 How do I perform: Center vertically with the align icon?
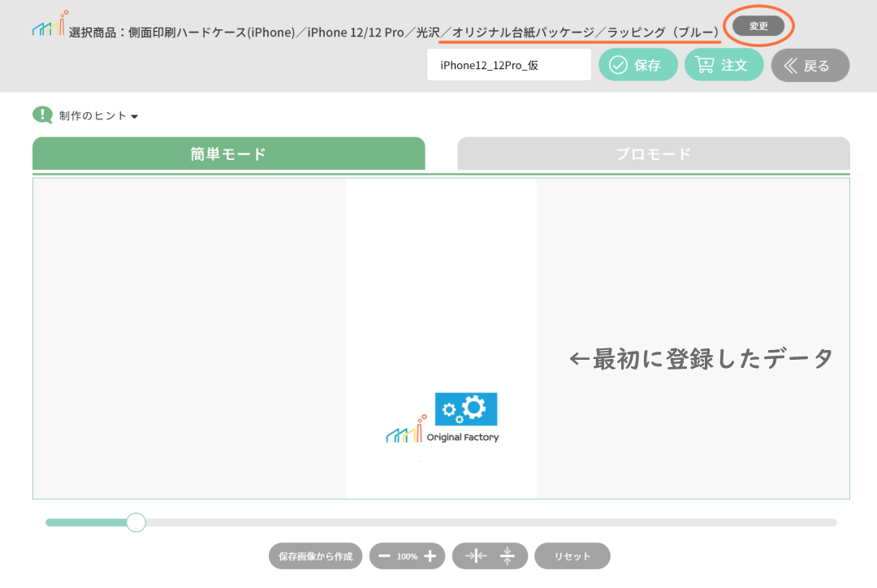point(508,556)
